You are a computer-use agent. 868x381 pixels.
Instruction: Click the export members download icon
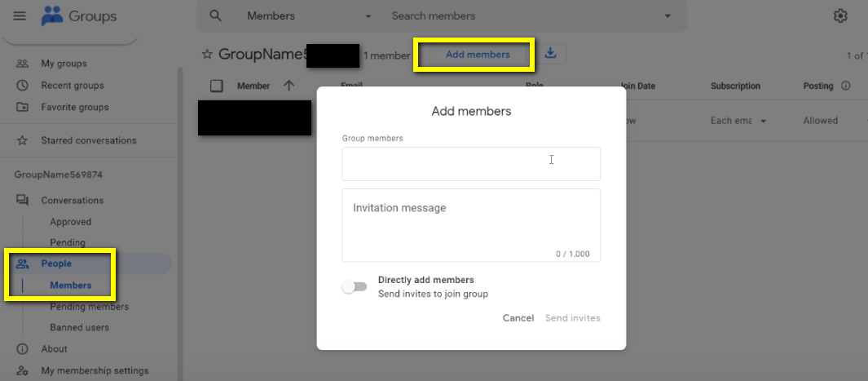pyautogui.click(x=550, y=54)
